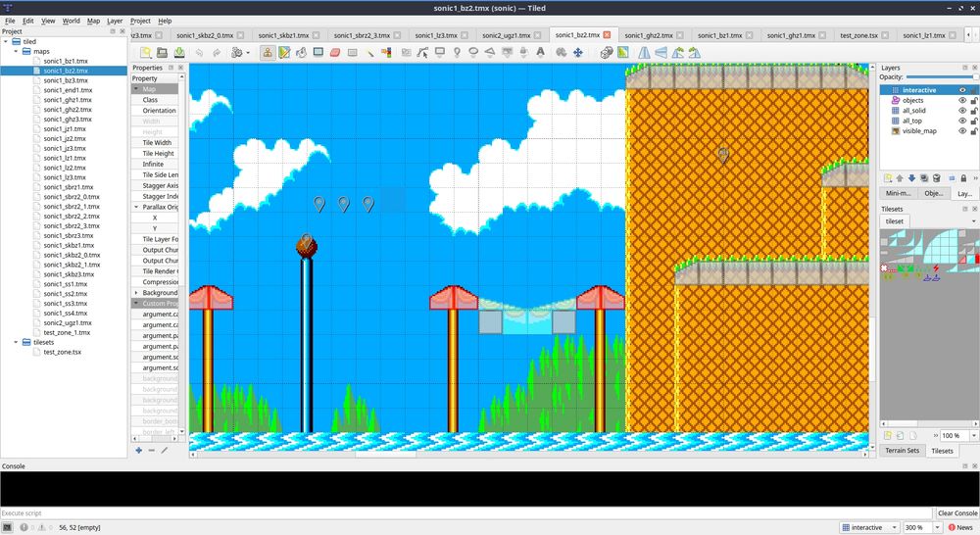Expand the Background property row
980x535 pixels.
pyautogui.click(x=136, y=293)
